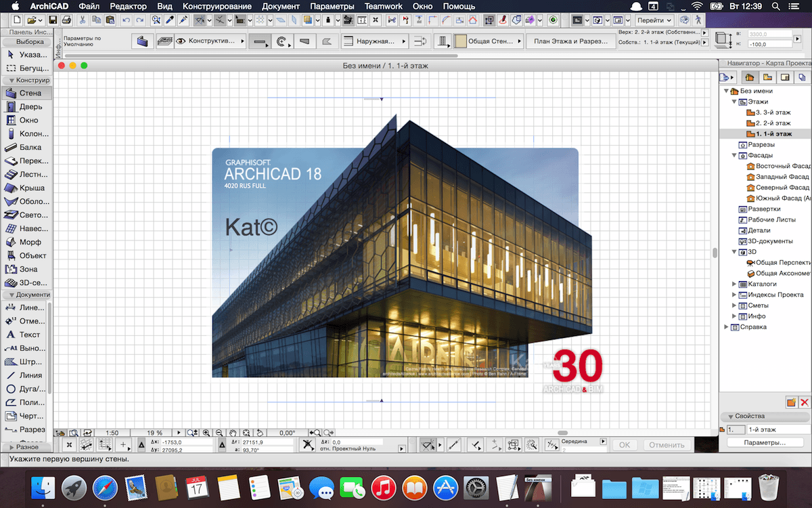Click the Print icon in toolbar

pyautogui.click(x=68, y=20)
